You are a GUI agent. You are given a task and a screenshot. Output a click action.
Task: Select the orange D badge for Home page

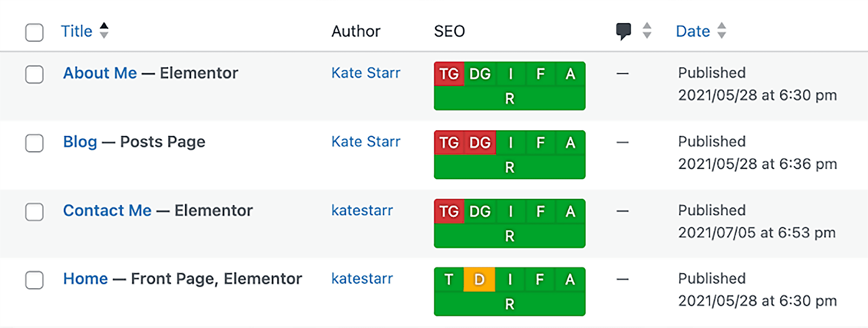(x=479, y=279)
